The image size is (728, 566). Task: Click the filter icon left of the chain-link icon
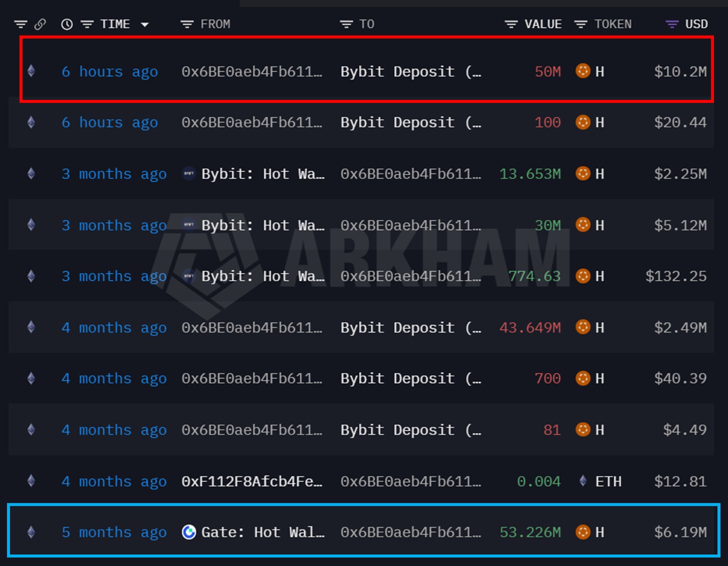[20, 24]
